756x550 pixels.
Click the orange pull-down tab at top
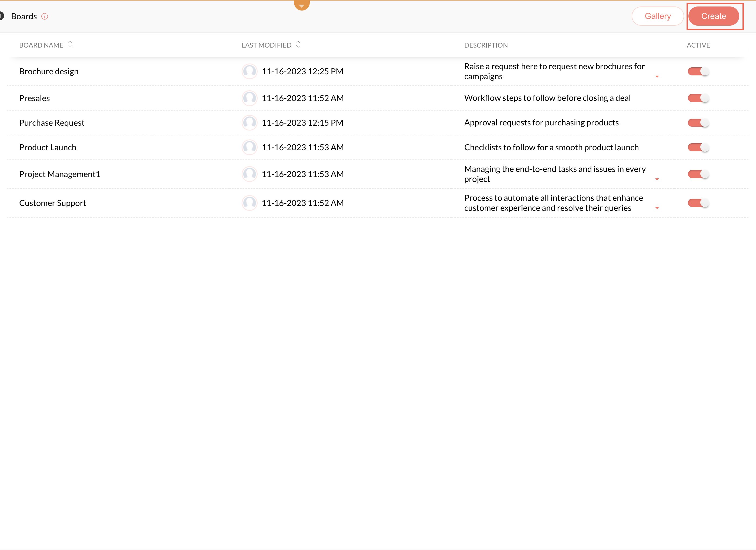tap(302, 5)
